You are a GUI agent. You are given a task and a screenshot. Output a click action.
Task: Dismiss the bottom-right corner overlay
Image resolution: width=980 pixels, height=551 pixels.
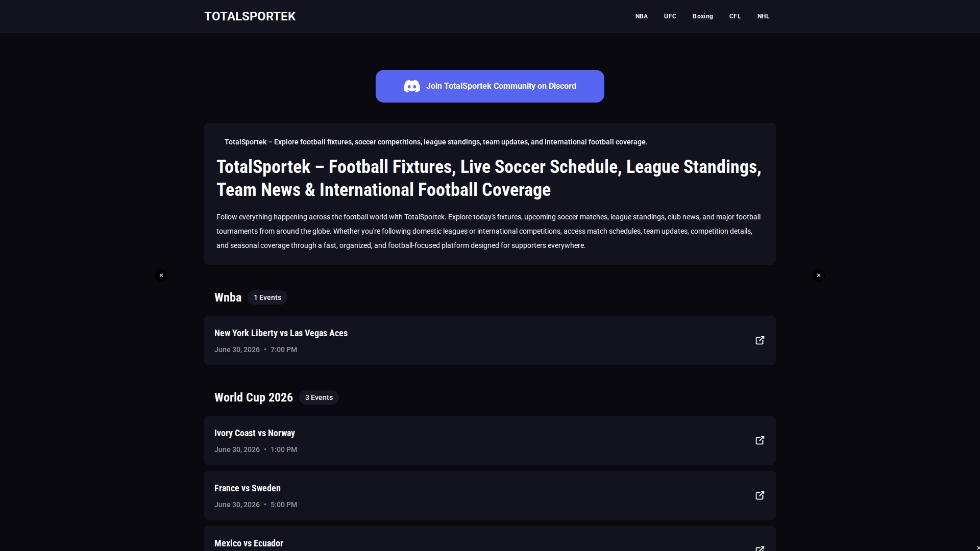[x=977, y=547]
